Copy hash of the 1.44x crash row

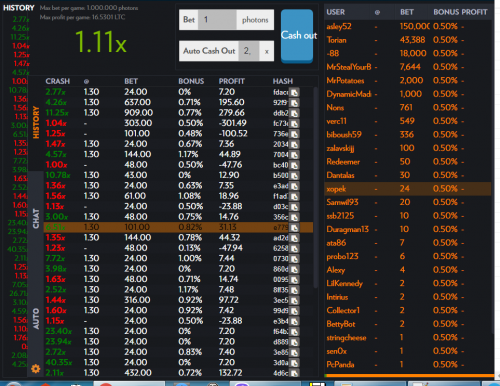pyautogui.click(x=294, y=300)
